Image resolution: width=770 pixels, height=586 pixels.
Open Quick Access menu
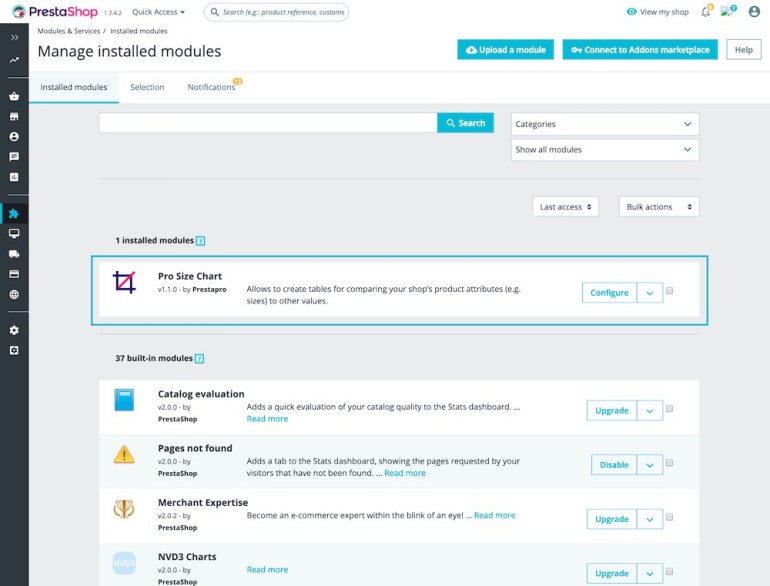(x=158, y=12)
